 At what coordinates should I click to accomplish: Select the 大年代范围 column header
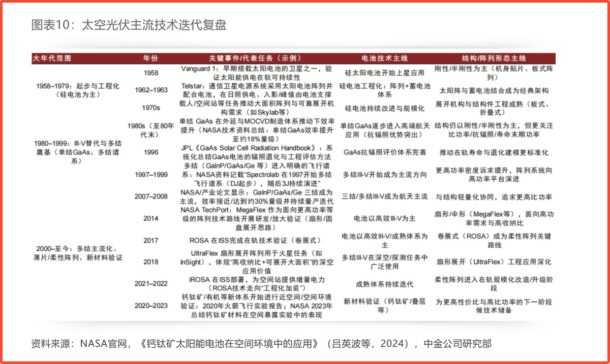[x=52, y=58]
